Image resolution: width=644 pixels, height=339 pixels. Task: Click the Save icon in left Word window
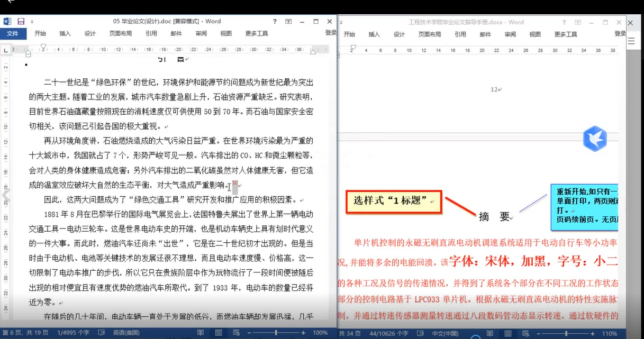click(21, 22)
